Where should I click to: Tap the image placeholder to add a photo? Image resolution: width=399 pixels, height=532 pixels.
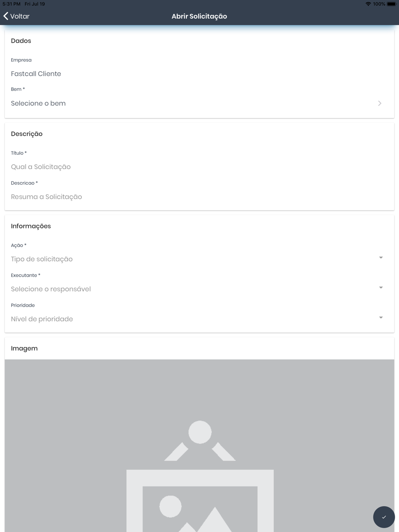pos(199,445)
